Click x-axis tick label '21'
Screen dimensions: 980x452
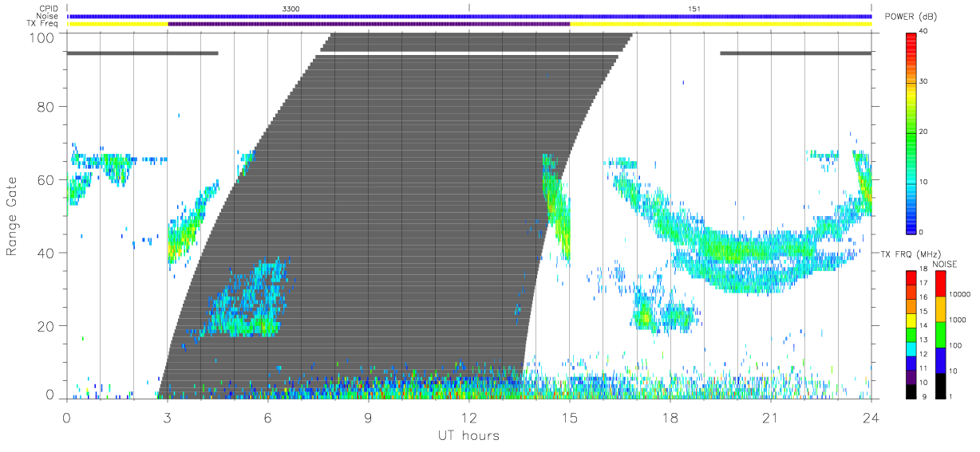click(x=771, y=417)
